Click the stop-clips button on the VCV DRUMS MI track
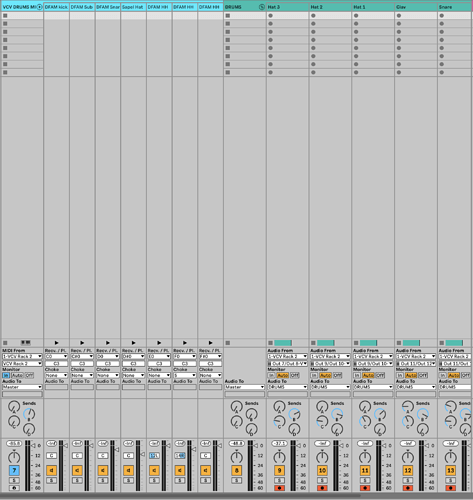473x500 pixels. click(5, 343)
